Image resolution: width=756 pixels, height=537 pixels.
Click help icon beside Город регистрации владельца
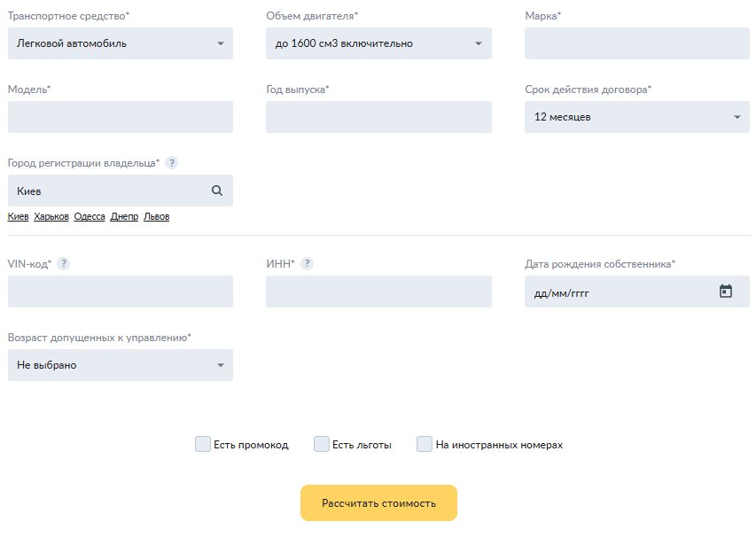[172, 163]
